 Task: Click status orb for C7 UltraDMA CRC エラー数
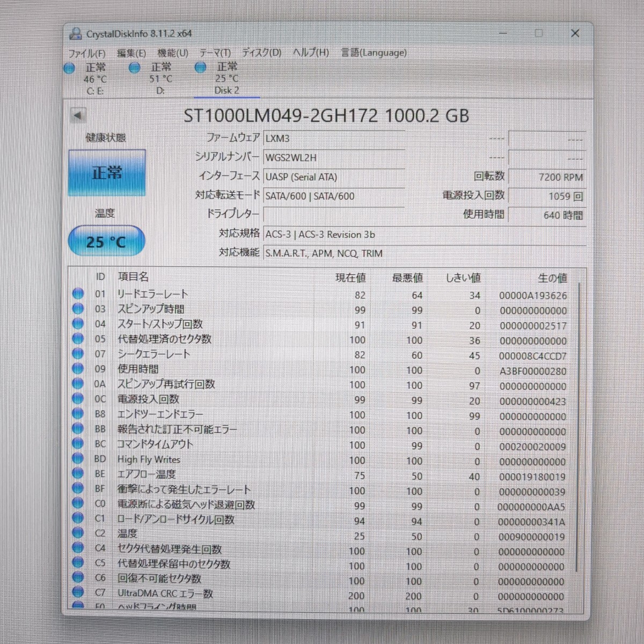click(78, 592)
